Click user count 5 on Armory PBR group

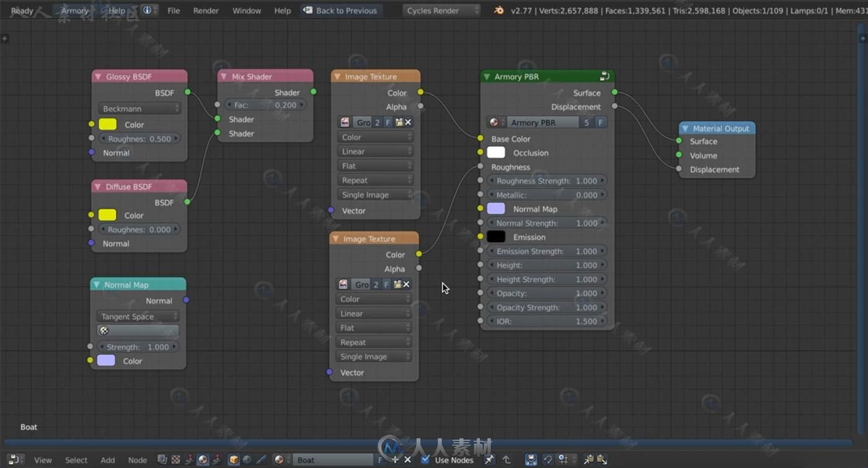pos(587,123)
